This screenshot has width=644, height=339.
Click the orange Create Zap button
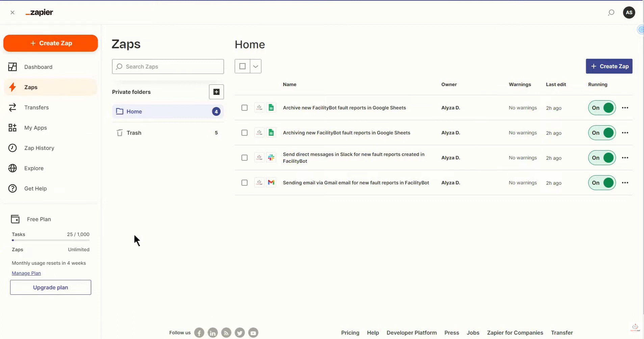pyautogui.click(x=51, y=43)
